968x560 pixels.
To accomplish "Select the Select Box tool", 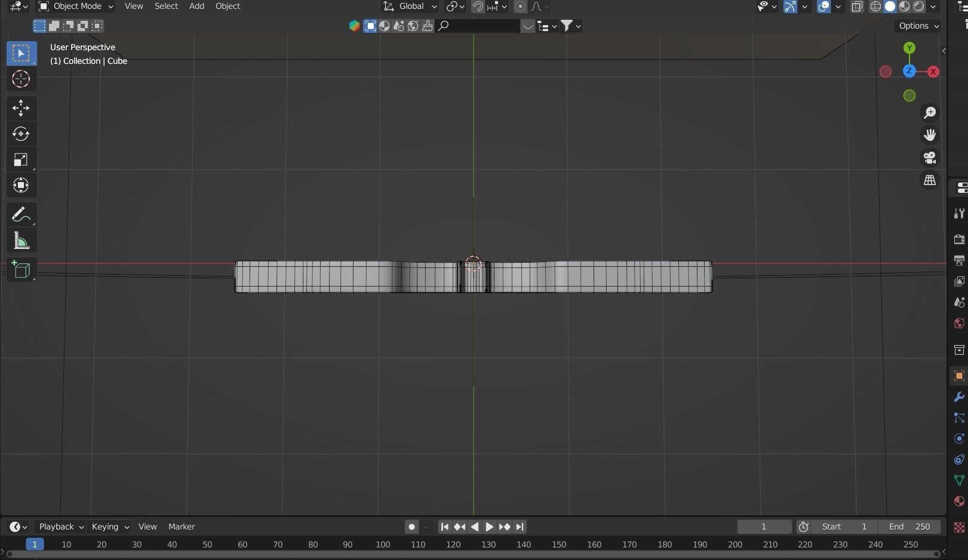I will 21,53.
